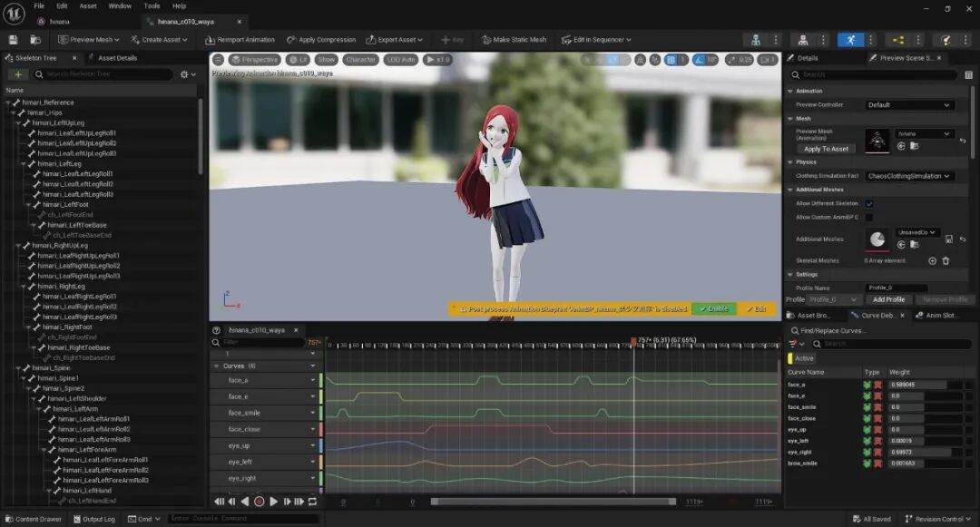Open the Asset menu
The height and width of the screenshot is (527, 980).
click(x=88, y=5)
